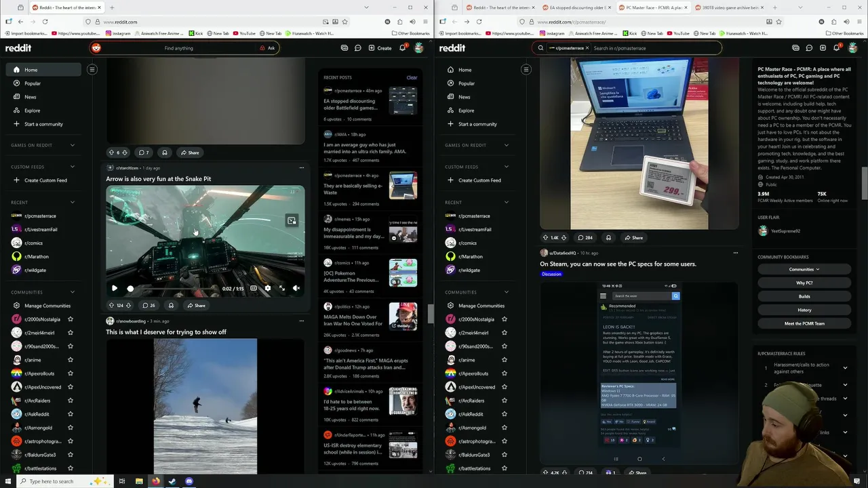Click Discussion flair on Steam specs post
Image resolution: width=868 pixels, height=488 pixels.
[x=551, y=274]
